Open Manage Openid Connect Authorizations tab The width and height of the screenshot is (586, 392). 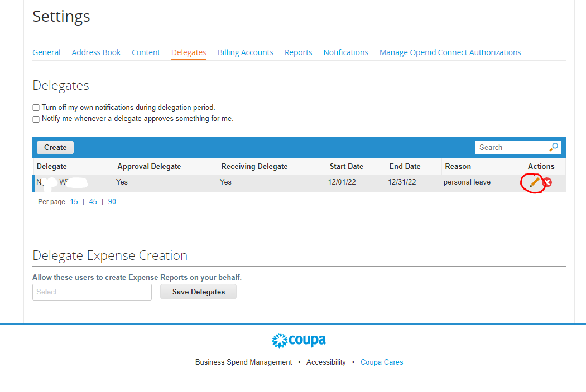[x=450, y=52]
